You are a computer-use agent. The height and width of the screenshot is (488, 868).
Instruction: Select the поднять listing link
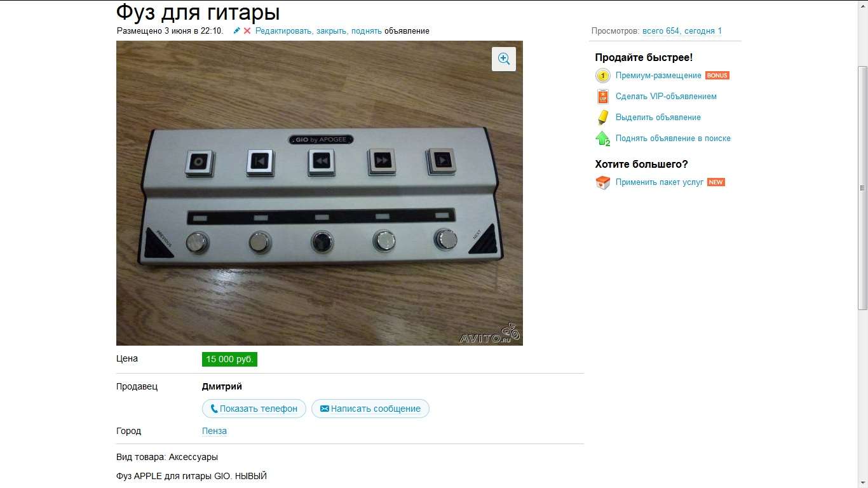coord(366,30)
